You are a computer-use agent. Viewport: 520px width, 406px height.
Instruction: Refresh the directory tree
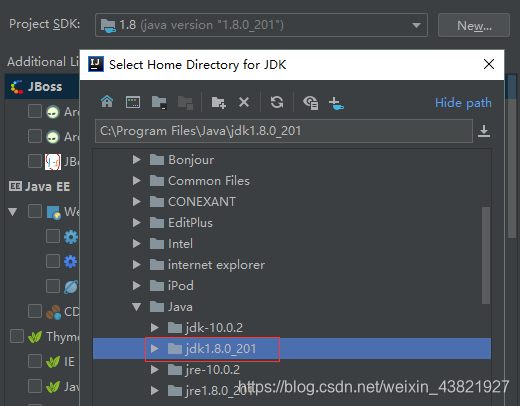(277, 102)
